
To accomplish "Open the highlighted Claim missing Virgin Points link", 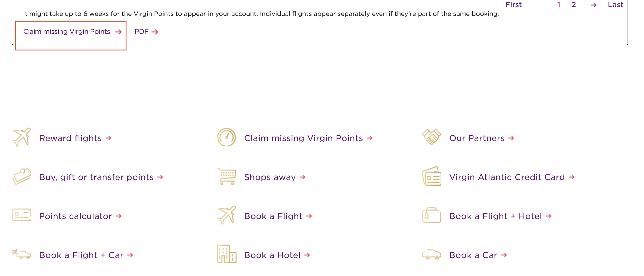I will coord(72,32).
